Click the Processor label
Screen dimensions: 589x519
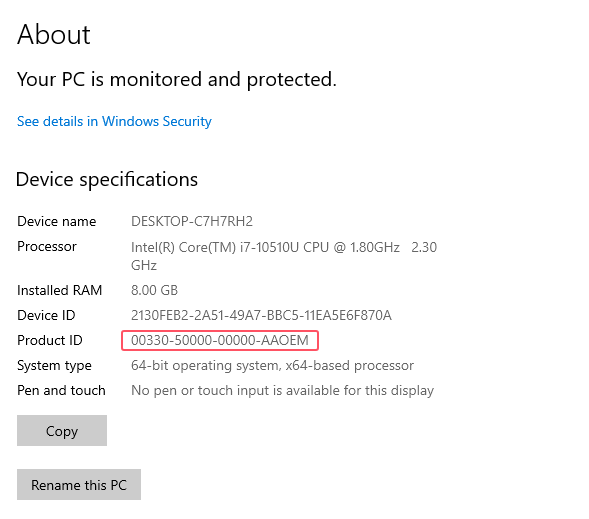pos(47,246)
